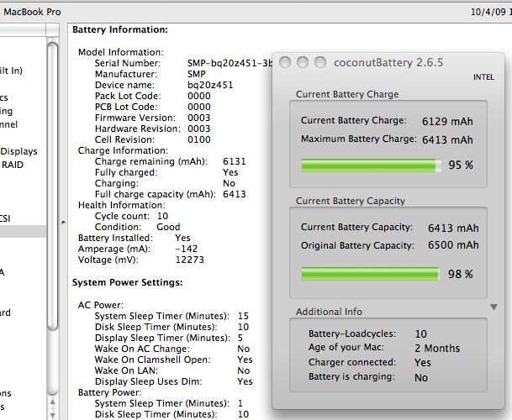Click the serial number SMP-bq20z451 value

coord(230,63)
